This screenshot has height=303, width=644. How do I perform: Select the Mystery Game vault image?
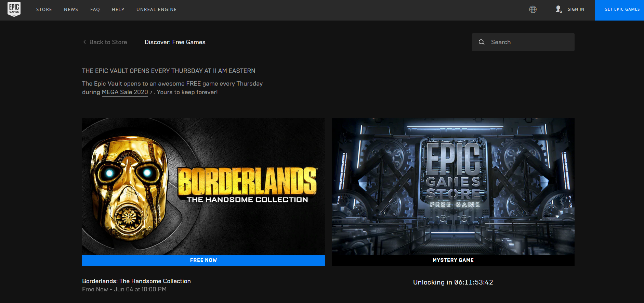click(x=453, y=186)
